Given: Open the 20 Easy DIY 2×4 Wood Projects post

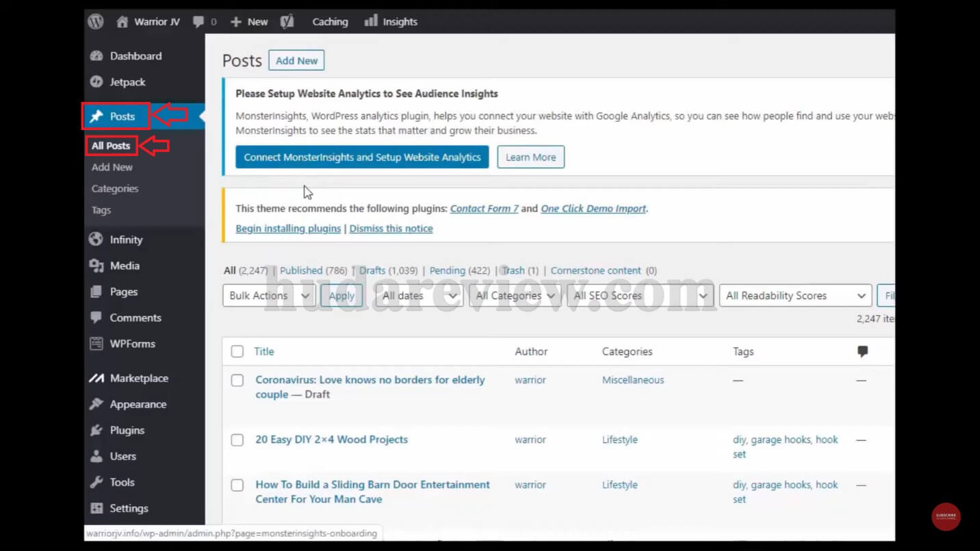Looking at the screenshot, I should pyautogui.click(x=332, y=439).
